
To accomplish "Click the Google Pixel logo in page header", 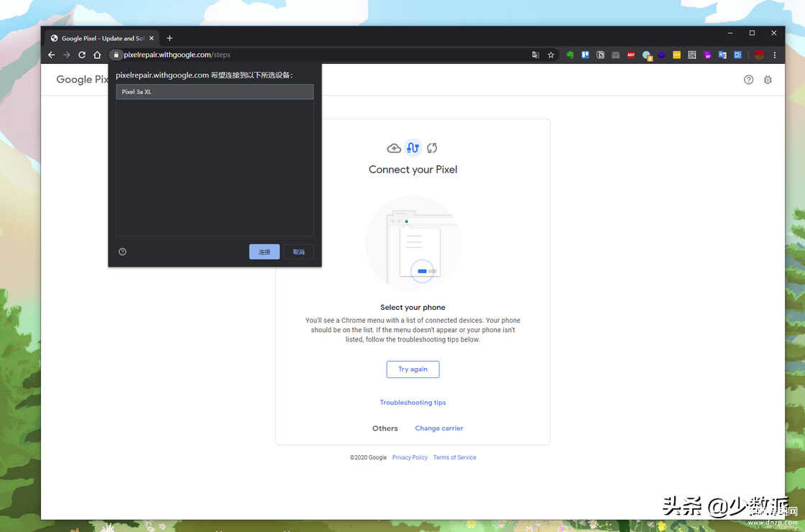I will [x=82, y=80].
